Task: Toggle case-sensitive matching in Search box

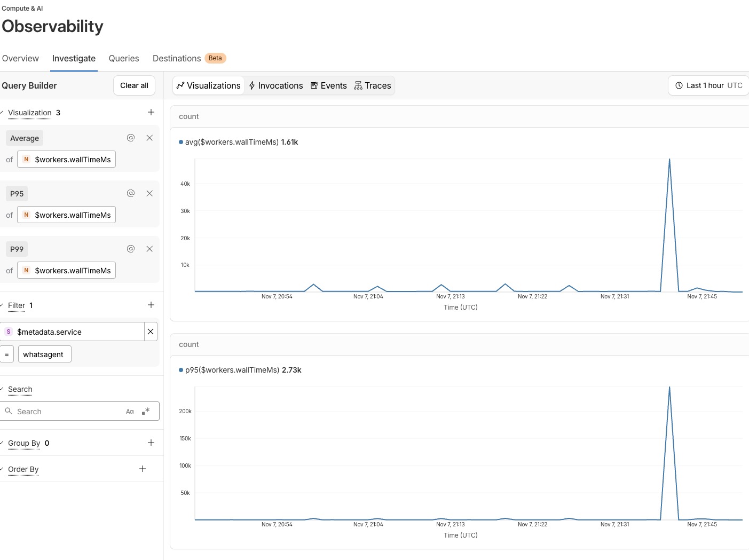Action: [130, 412]
